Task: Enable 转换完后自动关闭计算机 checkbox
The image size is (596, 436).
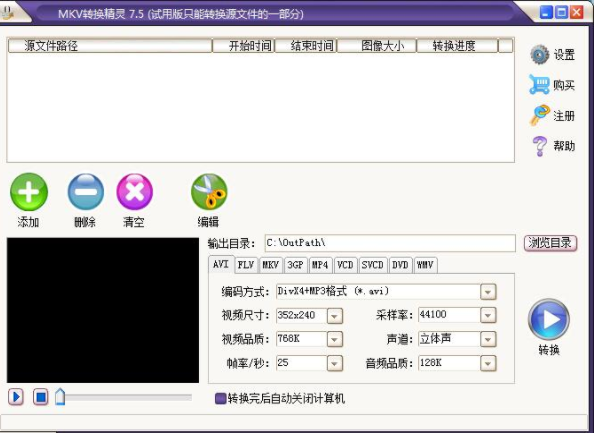Action: coord(220,398)
